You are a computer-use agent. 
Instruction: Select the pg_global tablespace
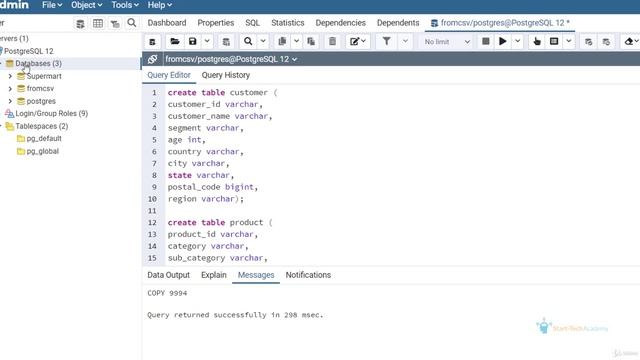(42, 151)
